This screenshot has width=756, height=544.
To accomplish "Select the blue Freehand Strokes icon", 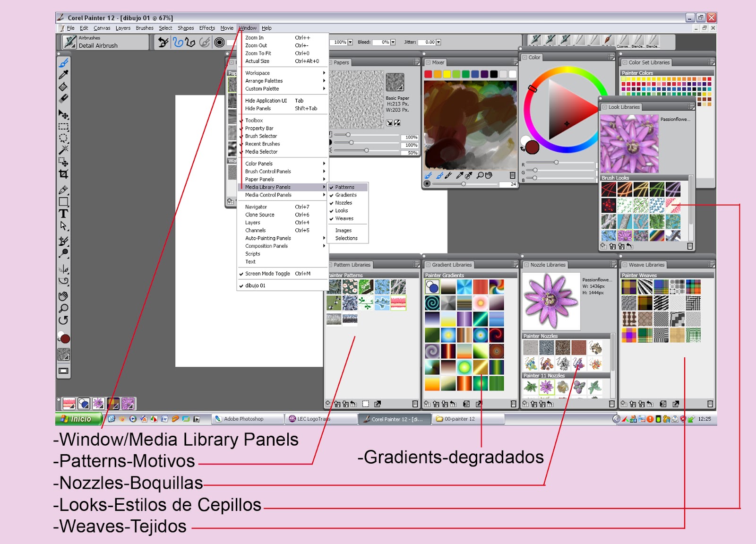I will tap(178, 43).
